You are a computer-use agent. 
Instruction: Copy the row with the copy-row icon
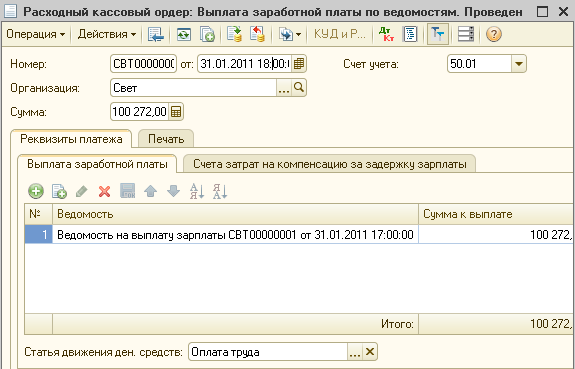coord(59,191)
